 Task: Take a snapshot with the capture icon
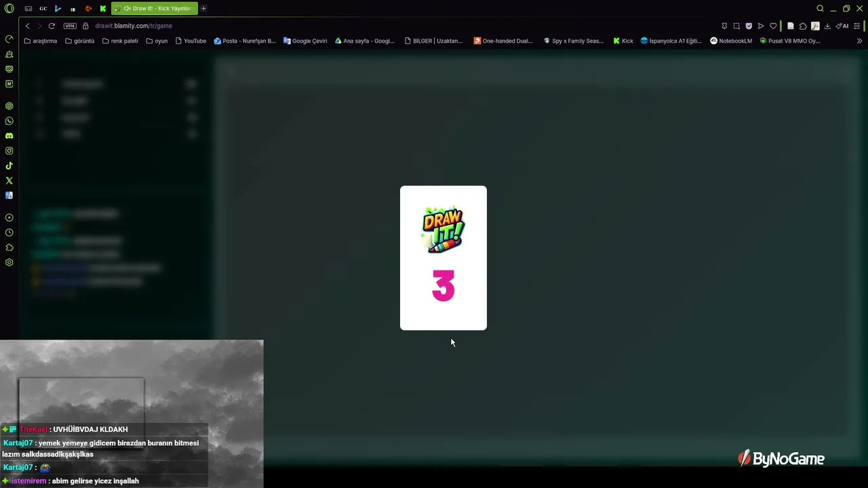[736, 26]
